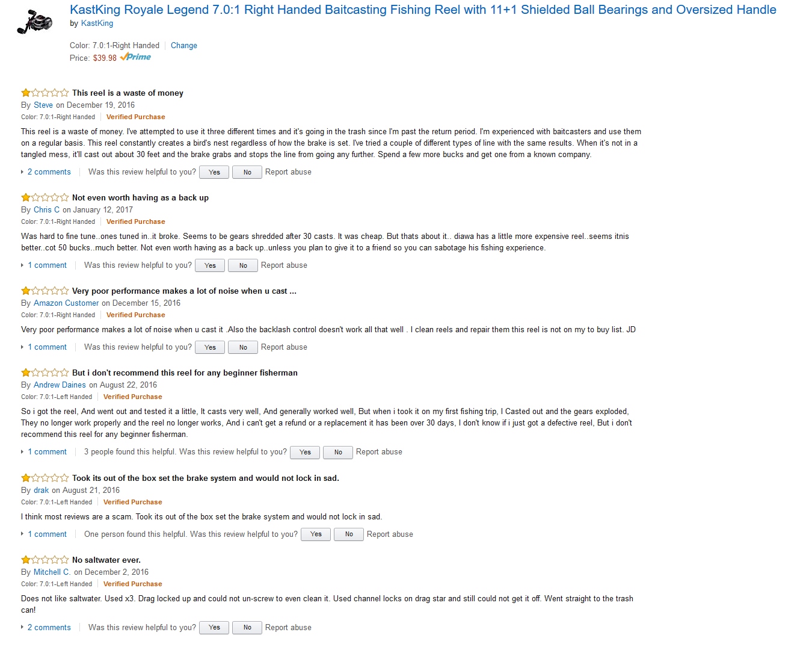
Task: Expand 2 comments on Mitchell C.'s review
Action: click(49, 628)
